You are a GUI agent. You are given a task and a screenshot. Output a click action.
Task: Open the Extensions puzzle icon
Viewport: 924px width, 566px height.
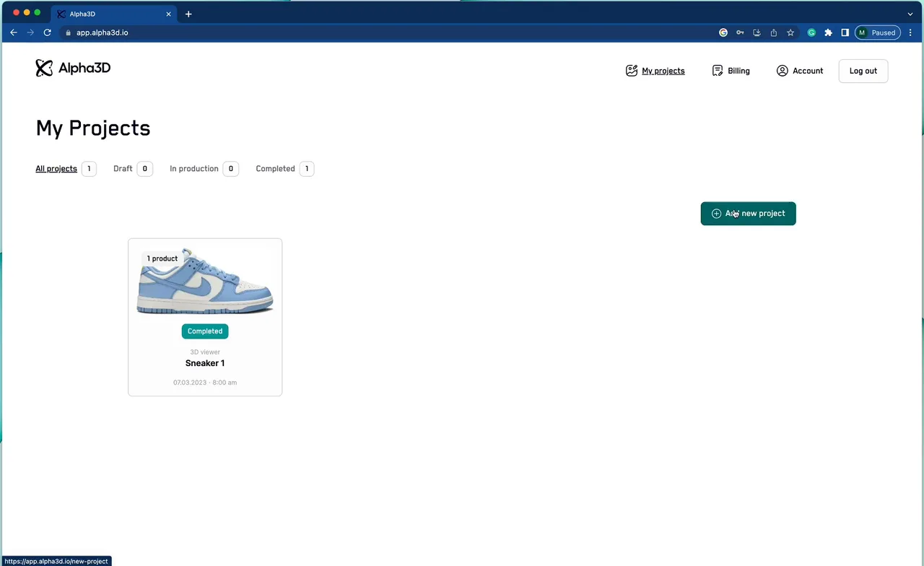(x=828, y=32)
